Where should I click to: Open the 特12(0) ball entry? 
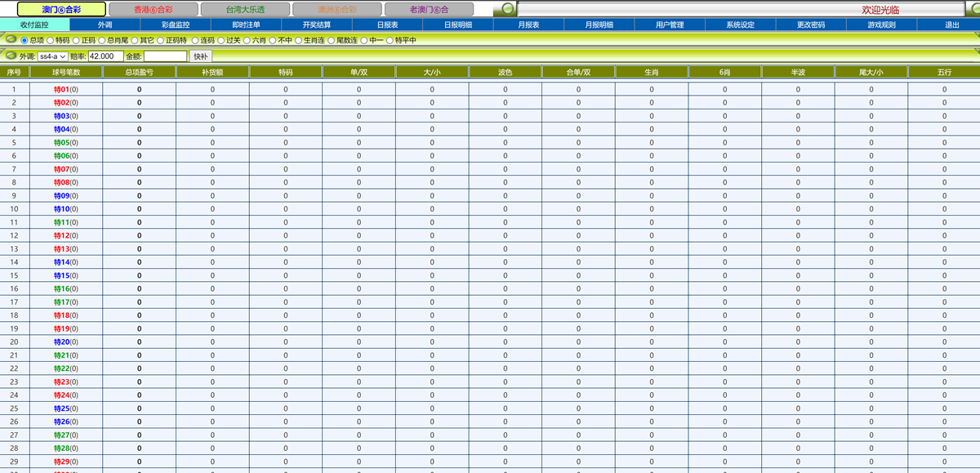[66, 235]
